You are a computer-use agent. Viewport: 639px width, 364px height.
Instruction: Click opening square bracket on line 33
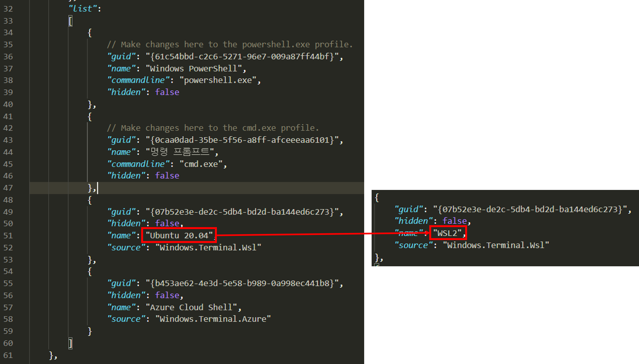click(x=71, y=21)
